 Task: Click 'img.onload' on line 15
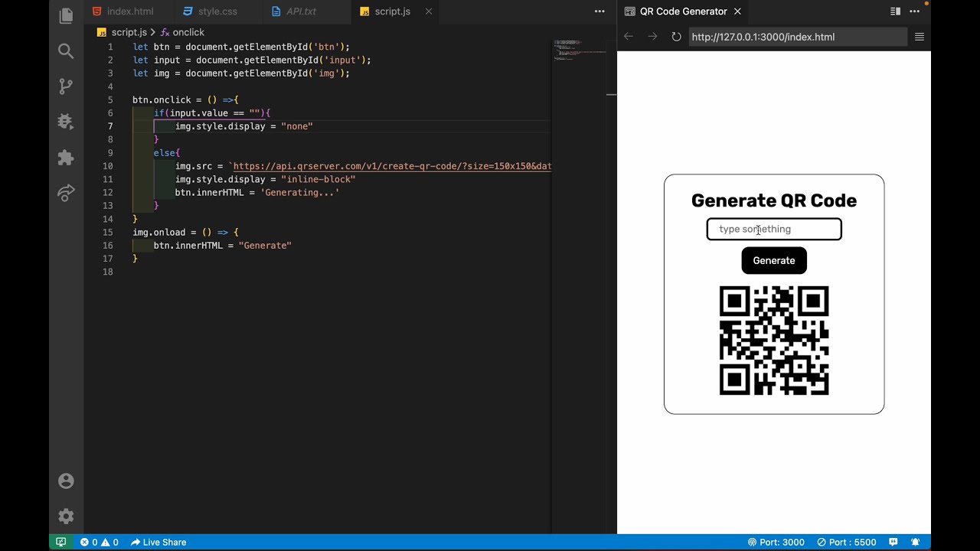159,232
